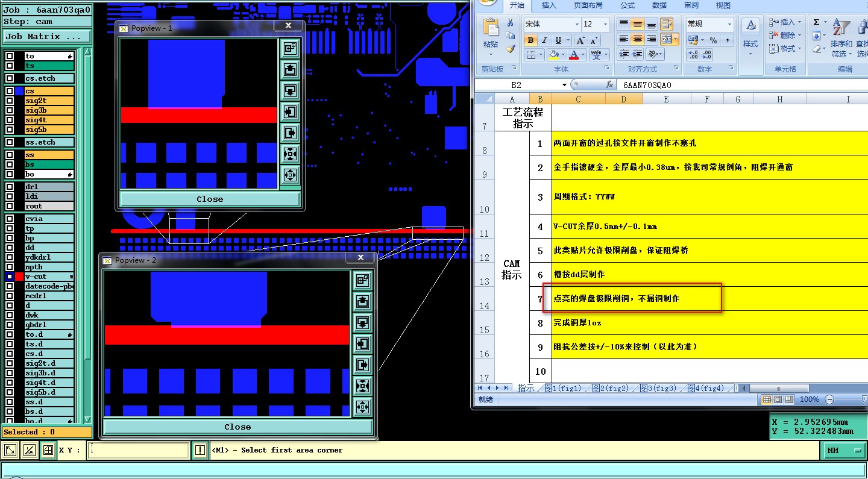Image resolution: width=868 pixels, height=479 pixels.
Task: Click the zoom-out arrows icon in Popview-2
Action: [x=362, y=386]
